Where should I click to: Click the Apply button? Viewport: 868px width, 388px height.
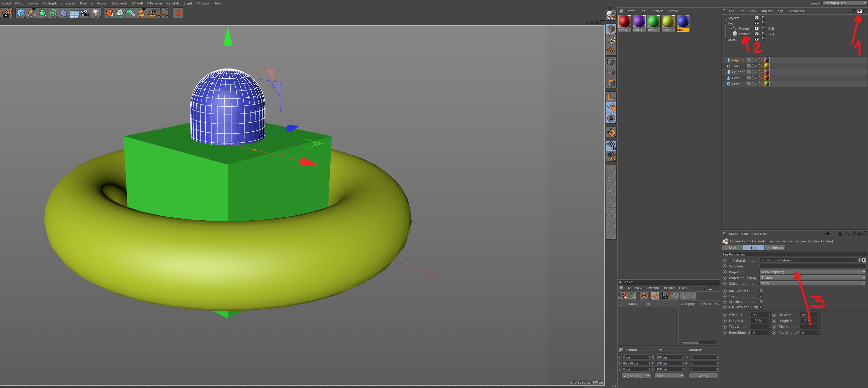(x=703, y=376)
